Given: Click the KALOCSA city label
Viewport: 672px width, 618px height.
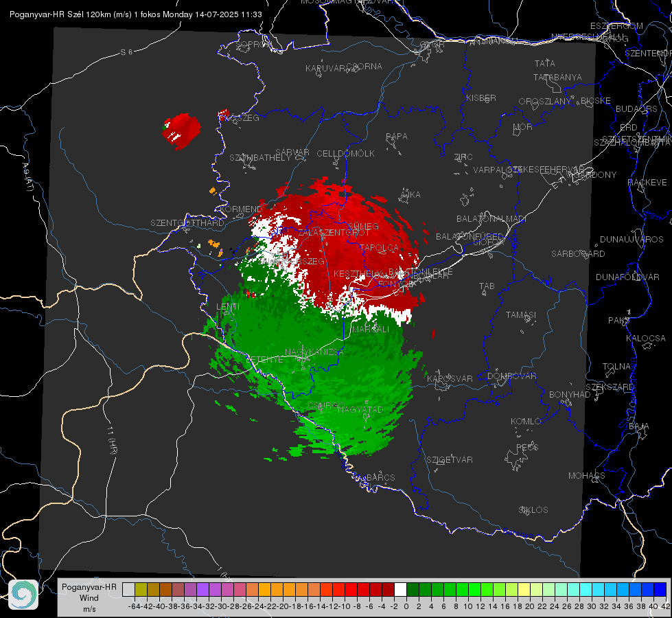Looking at the screenshot, I should point(646,339).
